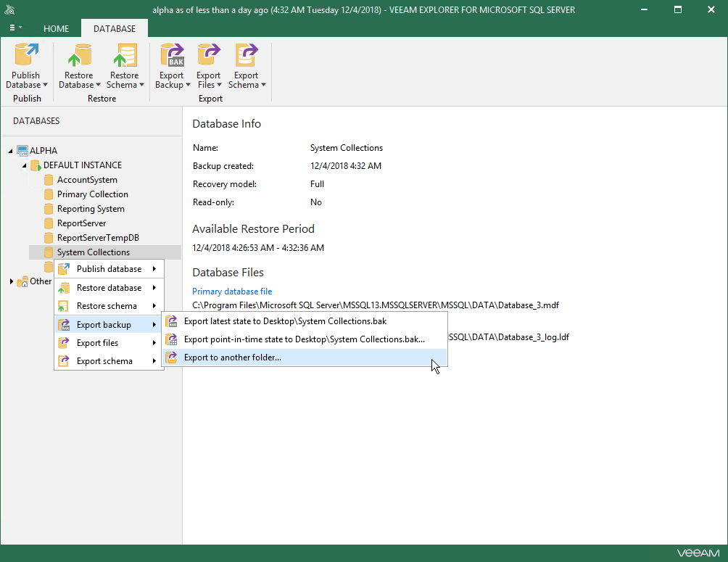This screenshot has height=562, width=728.
Task: Select the Primary Collection database
Action: [93, 194]
